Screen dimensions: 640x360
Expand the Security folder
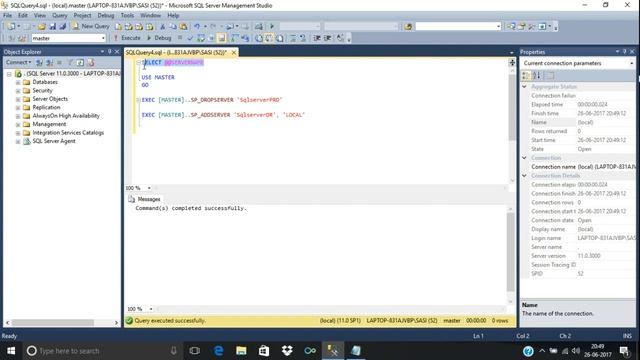[18, 91]
